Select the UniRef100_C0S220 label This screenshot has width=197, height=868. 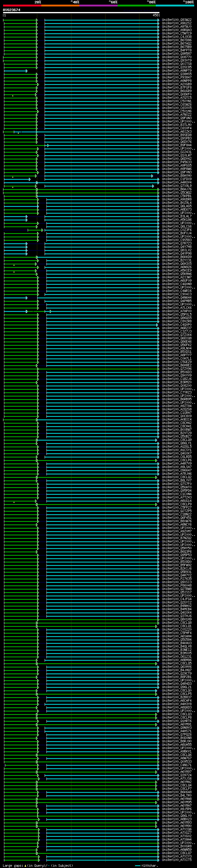(x=177, y=630)
